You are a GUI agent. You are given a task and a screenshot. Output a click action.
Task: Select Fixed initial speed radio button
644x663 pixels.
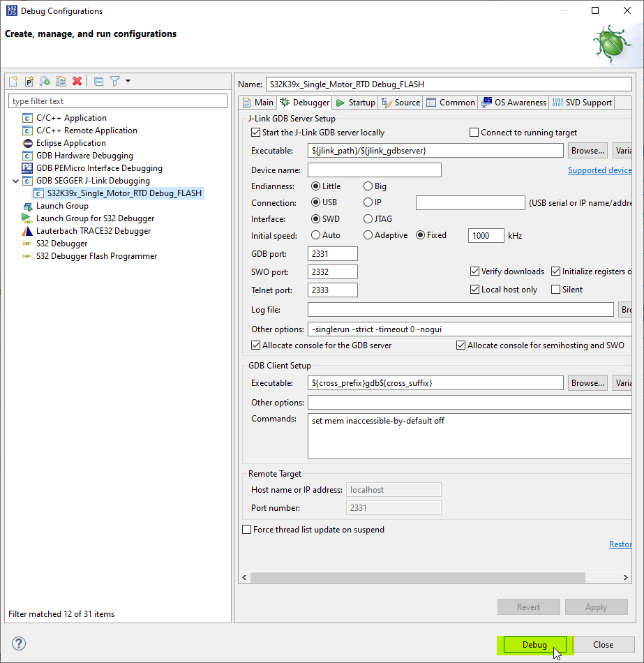(420, 235)
